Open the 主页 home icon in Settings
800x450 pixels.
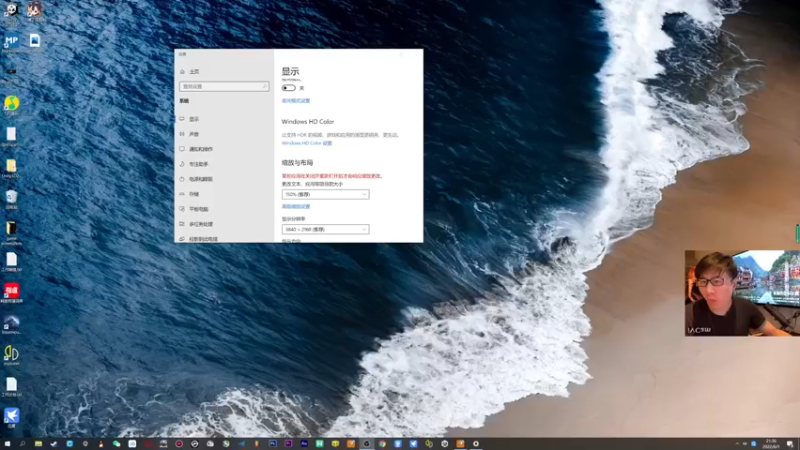tap(182, 71)
